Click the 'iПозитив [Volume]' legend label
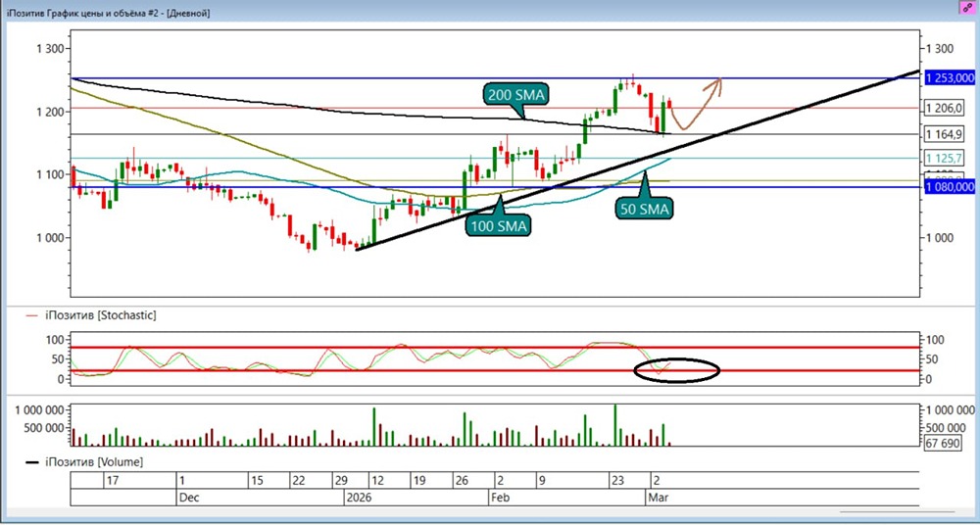The image size is (980, 525). [x=94, y=462]
